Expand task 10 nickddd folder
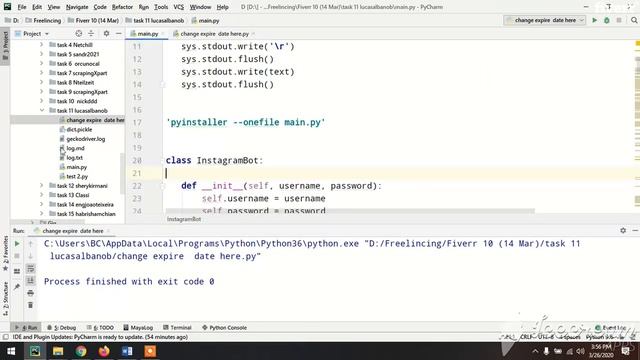 41,101
